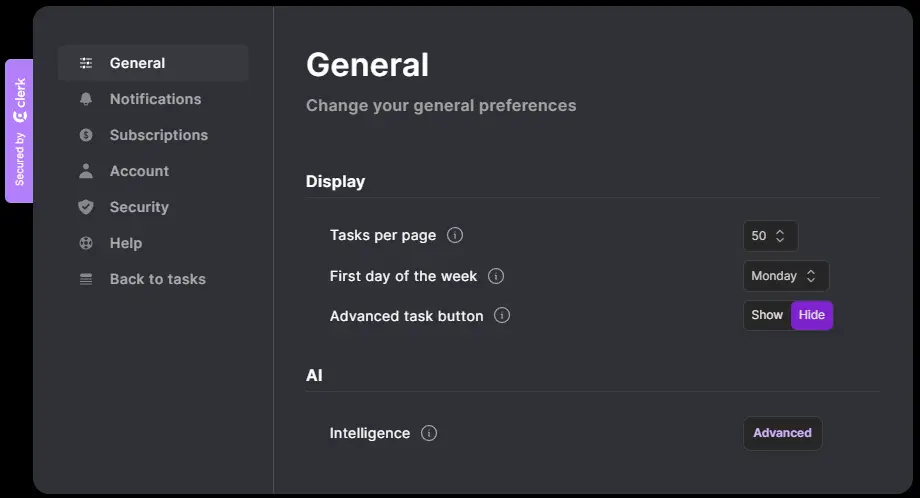The height and width of the screenshot is (498, 920).
Task: Click the General sliders icon in sidebar
Action: 86,63
